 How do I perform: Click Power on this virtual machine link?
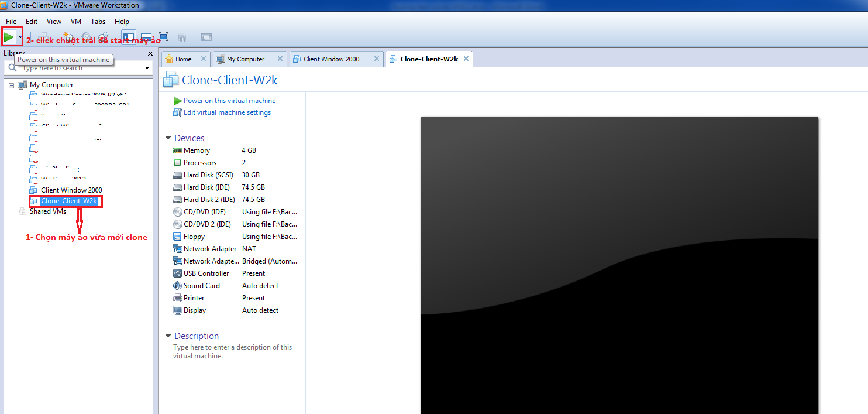pos(229,101)
